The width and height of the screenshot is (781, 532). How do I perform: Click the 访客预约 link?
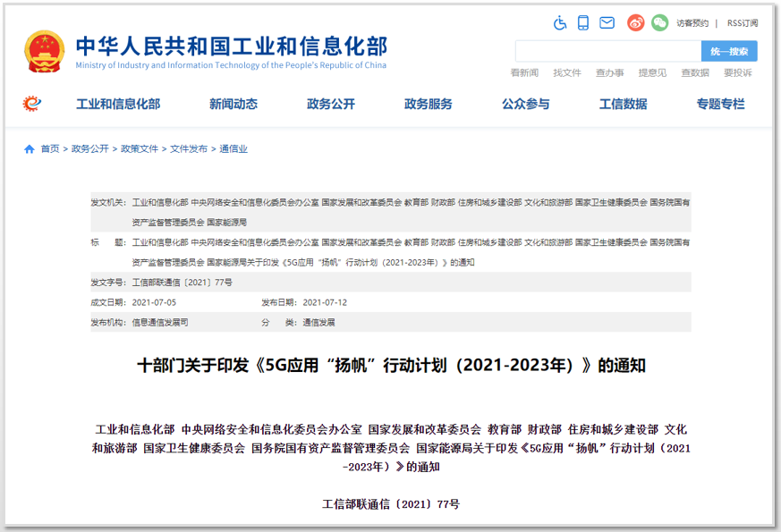coord(692,23)
